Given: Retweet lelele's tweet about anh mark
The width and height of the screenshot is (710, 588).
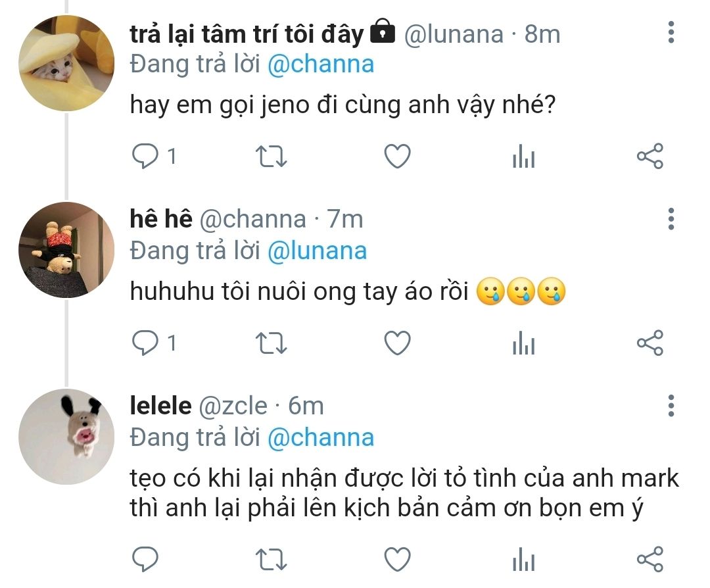Looking at the screenshot, I should point(270,558).
